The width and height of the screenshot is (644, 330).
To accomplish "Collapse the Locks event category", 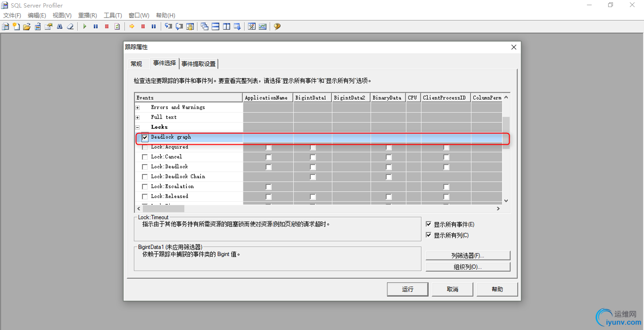I will (x=138, y=127).
